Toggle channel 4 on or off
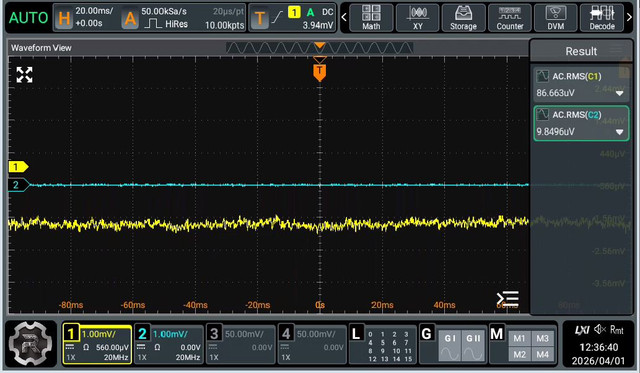The image size is (640, 373). tap(286, 333)
